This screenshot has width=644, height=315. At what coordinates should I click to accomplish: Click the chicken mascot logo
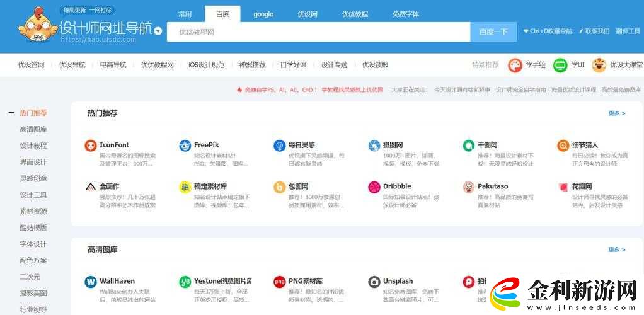tap(38, 25)
